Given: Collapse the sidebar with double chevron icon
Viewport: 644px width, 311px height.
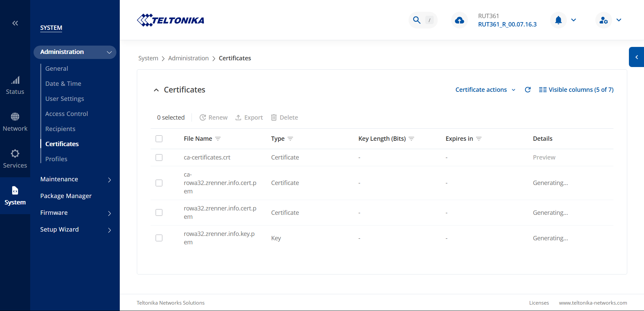Looking at the screenshot, I should pyautogui.click(x=15, y=23).
